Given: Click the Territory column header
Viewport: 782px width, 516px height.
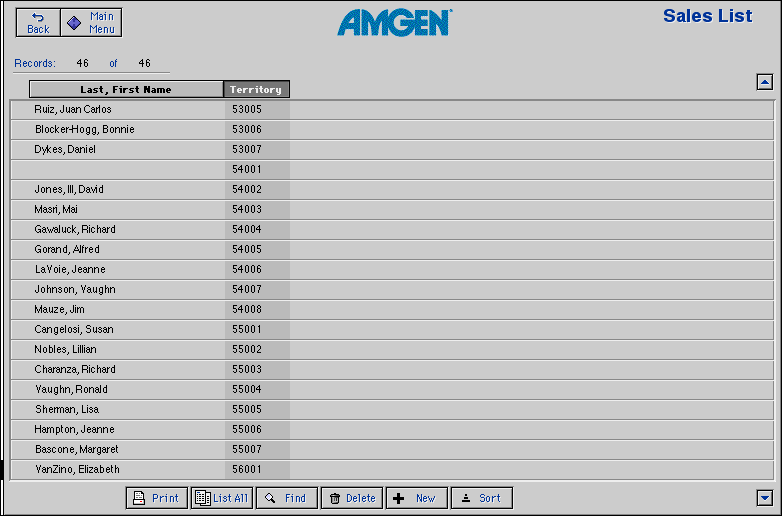Looking at the screenshot, I should pos(256,89).
